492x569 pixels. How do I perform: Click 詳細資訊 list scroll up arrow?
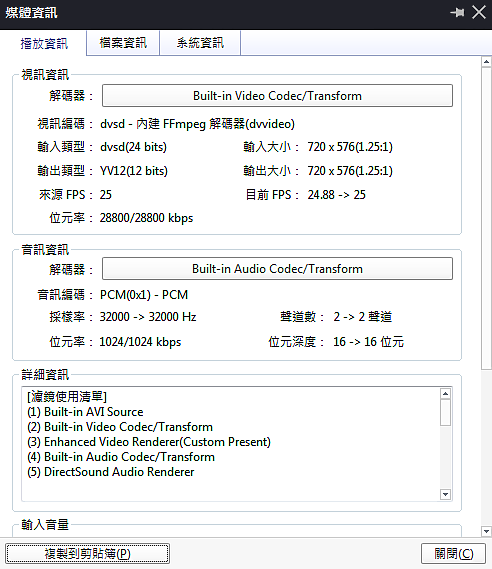pyautogui.click(x=446, y=394)
